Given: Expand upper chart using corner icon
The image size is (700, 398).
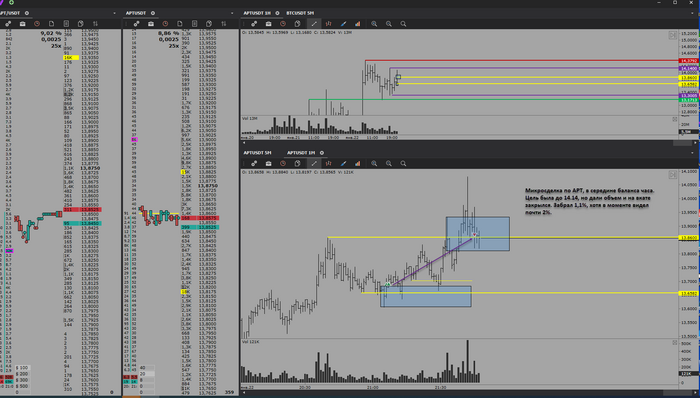Looking at the screenshot, I should [672, 35].
